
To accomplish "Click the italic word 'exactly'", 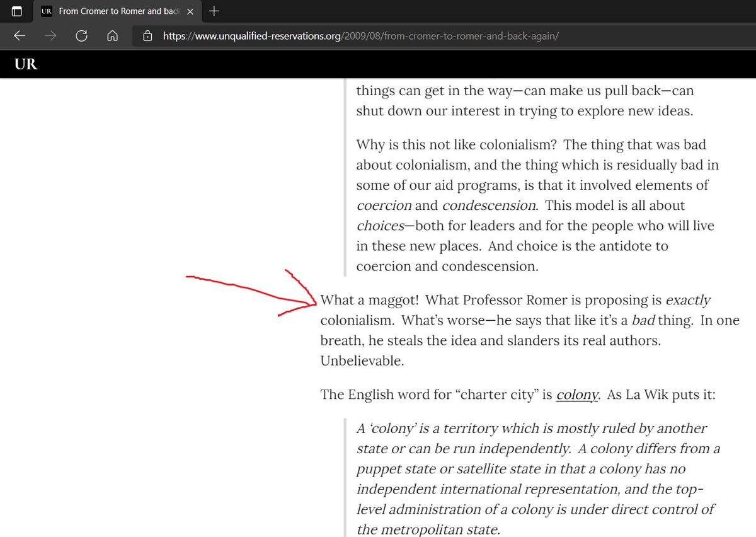I will pyautogui.click(x=688, y=300).
